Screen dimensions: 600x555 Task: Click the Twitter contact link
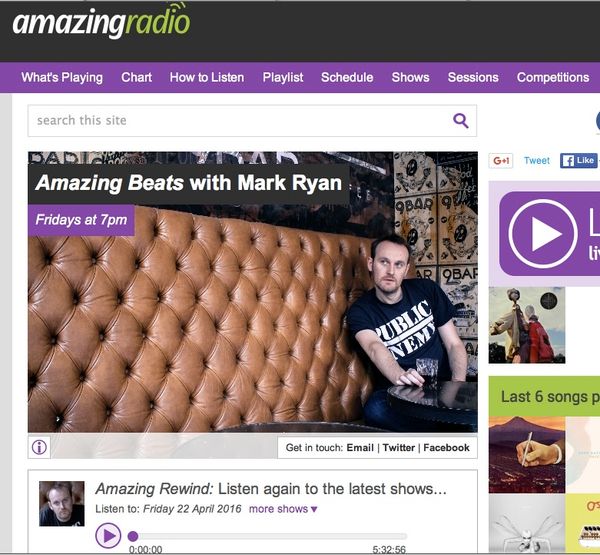point(399,447)
